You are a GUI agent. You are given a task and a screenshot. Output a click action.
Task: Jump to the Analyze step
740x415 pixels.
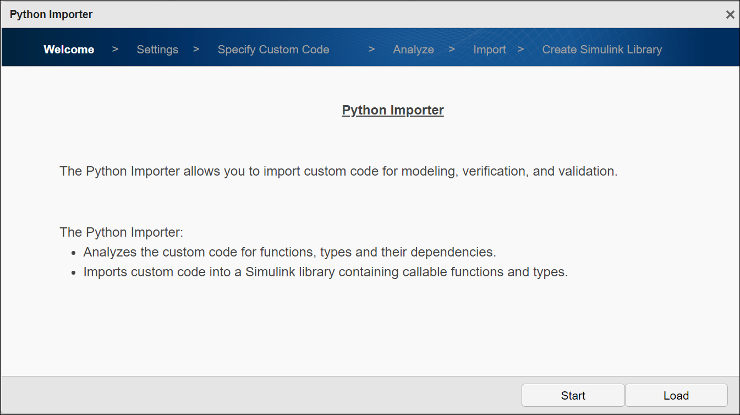(413, 49)
